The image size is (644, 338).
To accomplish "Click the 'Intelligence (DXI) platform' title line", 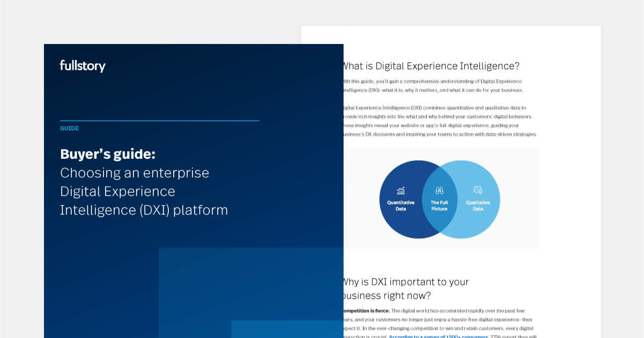I will point(144,210).
